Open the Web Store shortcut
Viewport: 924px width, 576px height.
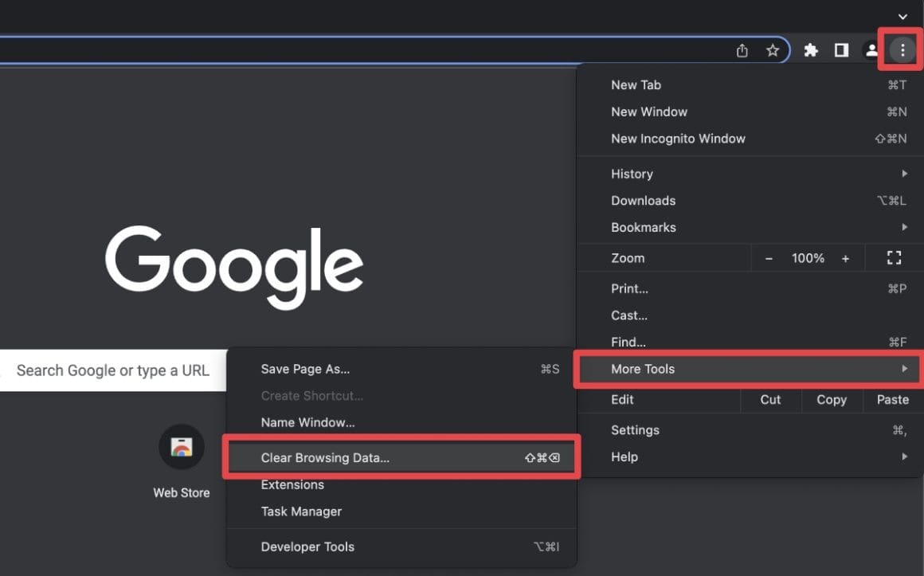[x=182, y=447]
